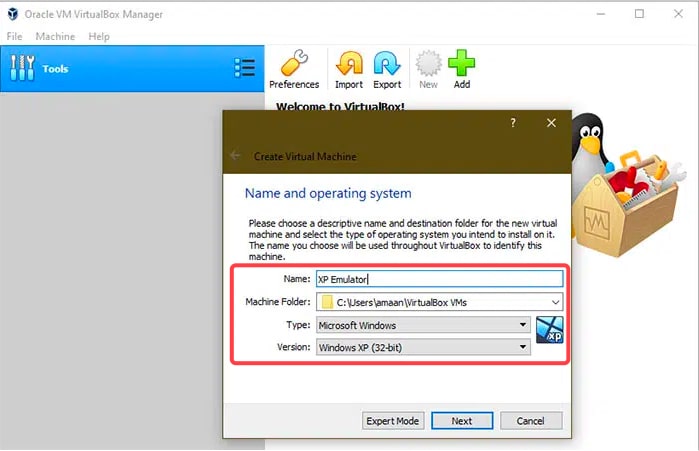Click the back arrow in dialog header
Screen dimensions: 699x451
point(235,156)
